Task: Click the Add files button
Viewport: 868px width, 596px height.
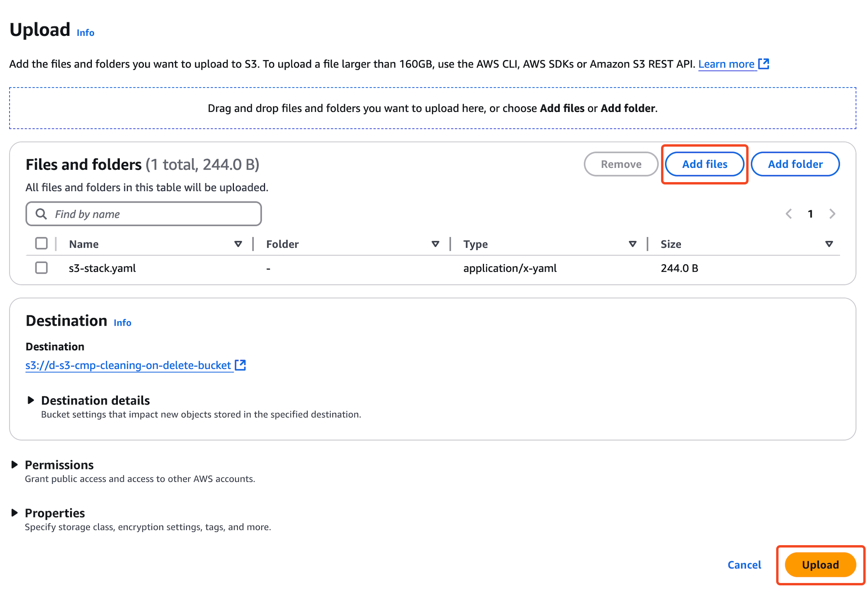Action: (704, 164)
